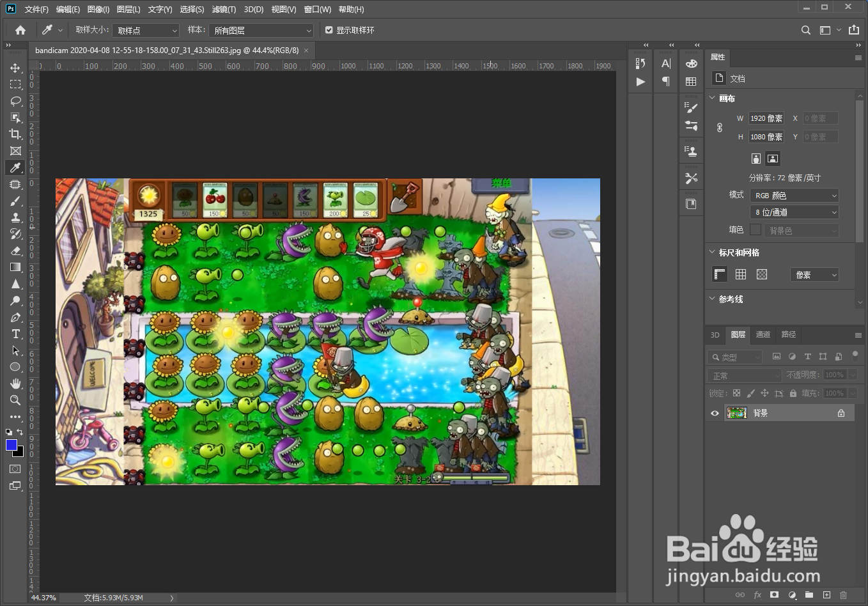
Task: Switch to the 通道 tab
Action: [763, 334]
